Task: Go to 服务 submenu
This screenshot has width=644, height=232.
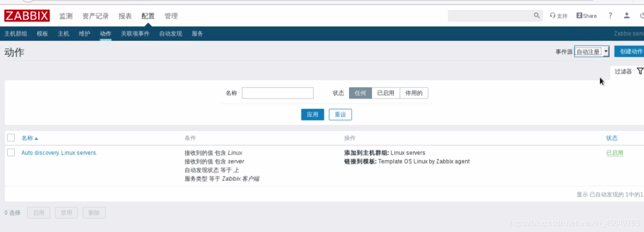Action: [197, 33]
